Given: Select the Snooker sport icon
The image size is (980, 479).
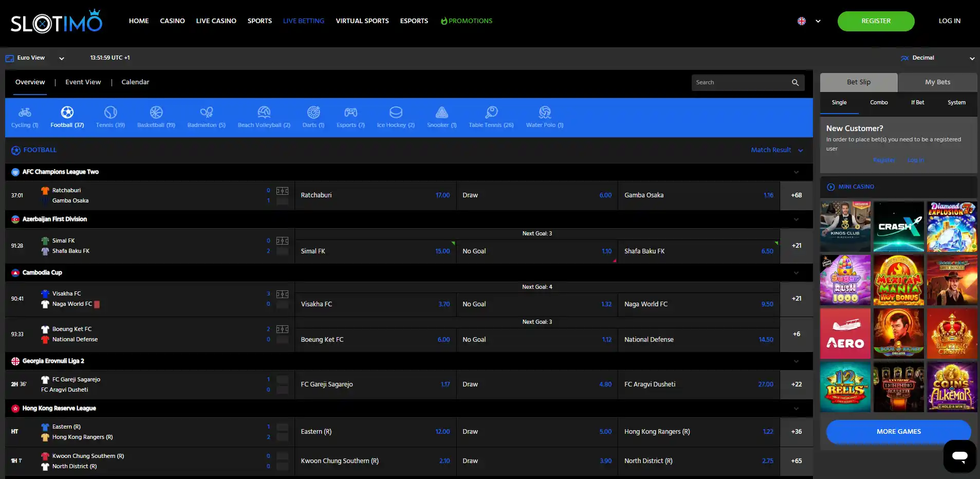Looking at the screenshot, I should 442,112.
